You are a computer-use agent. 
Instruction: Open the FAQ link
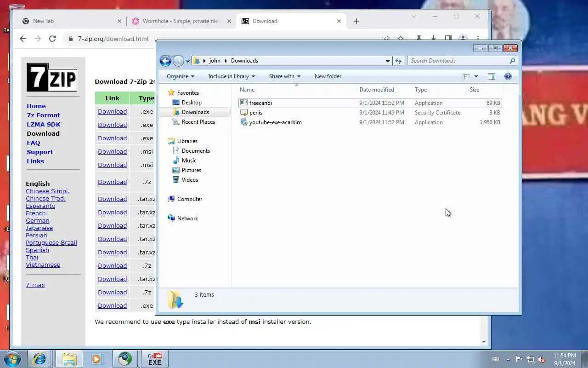click(34, 143)
